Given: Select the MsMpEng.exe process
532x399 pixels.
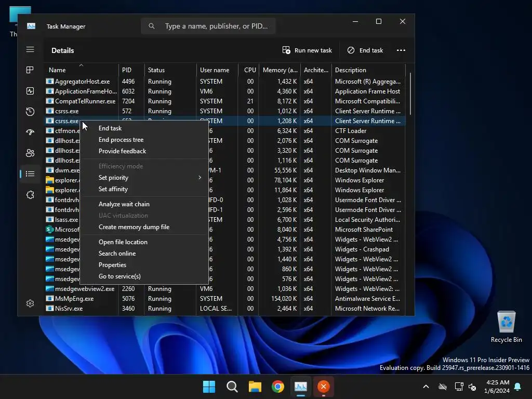Looking at the screenshot, I should coord(224,299).
